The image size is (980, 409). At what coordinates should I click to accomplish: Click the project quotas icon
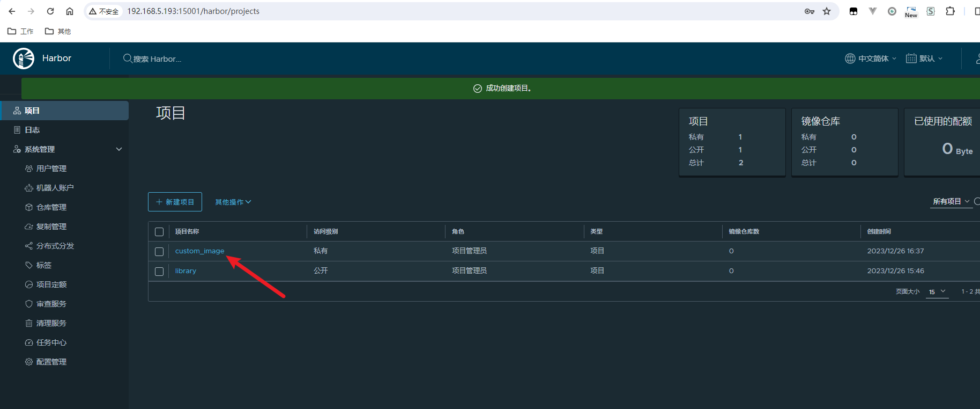(x=29, y=284)
